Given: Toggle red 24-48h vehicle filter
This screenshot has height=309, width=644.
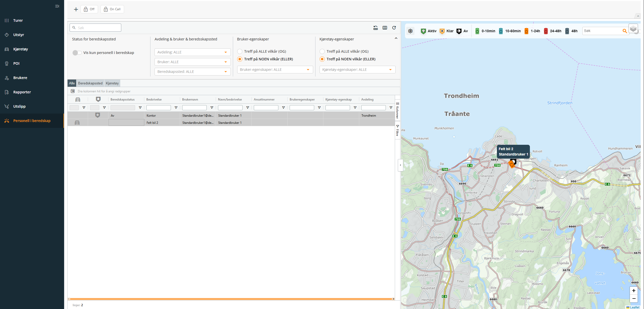Looking at the screenshot, I should [x=546, y=31].
